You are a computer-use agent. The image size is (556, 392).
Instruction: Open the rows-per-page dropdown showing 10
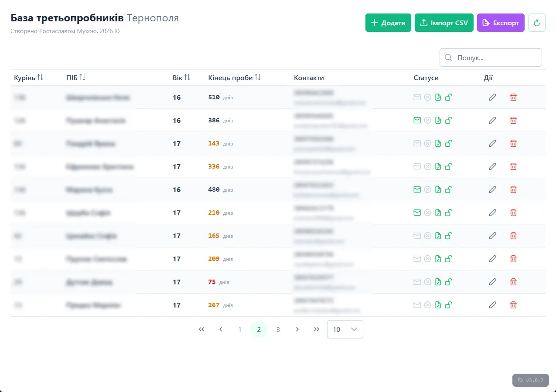345,329
